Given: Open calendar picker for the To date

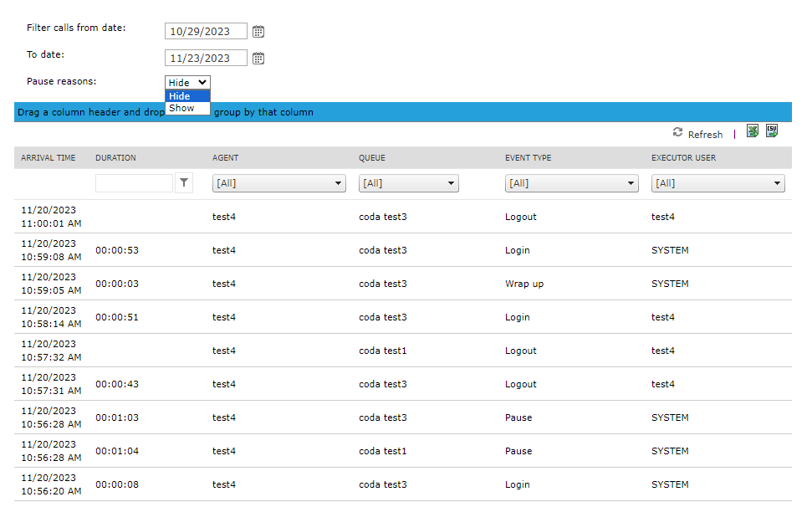Looking at the screenshot, I should click(258, 59).
